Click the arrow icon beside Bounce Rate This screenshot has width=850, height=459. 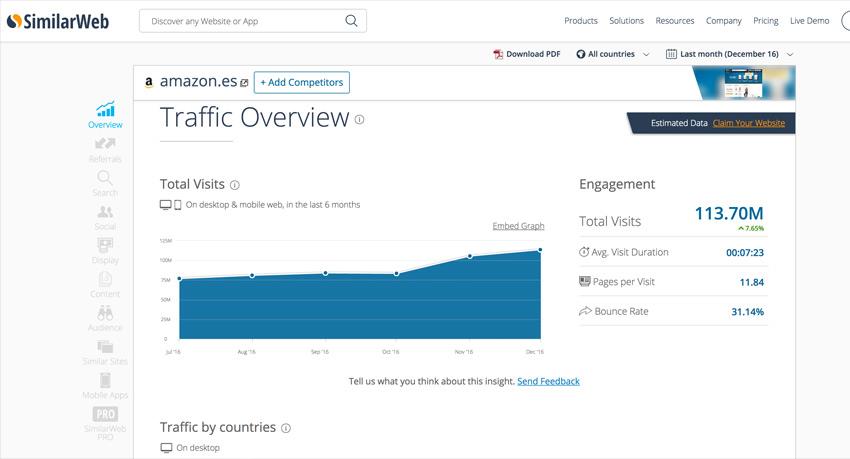coord(585,311)
